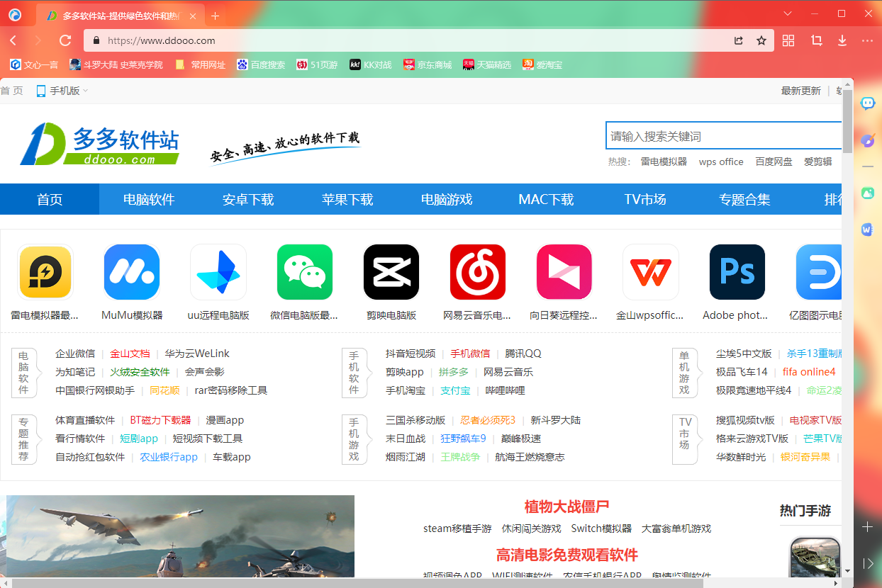
Task: Open the 火绒安全软件 link
Action: 140,372
